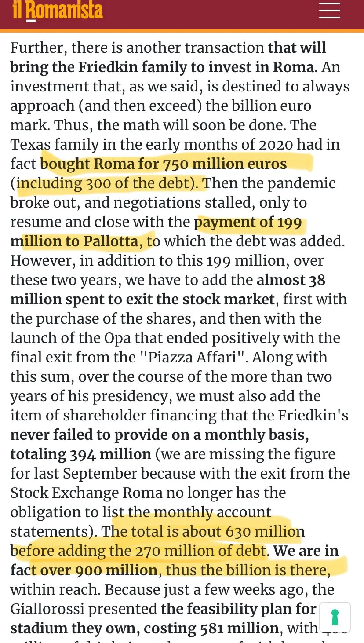Viewport: 364px width, 643px height.
Task: Click bold text "the feasibility plan for"
Action: (x=238, y=609)
